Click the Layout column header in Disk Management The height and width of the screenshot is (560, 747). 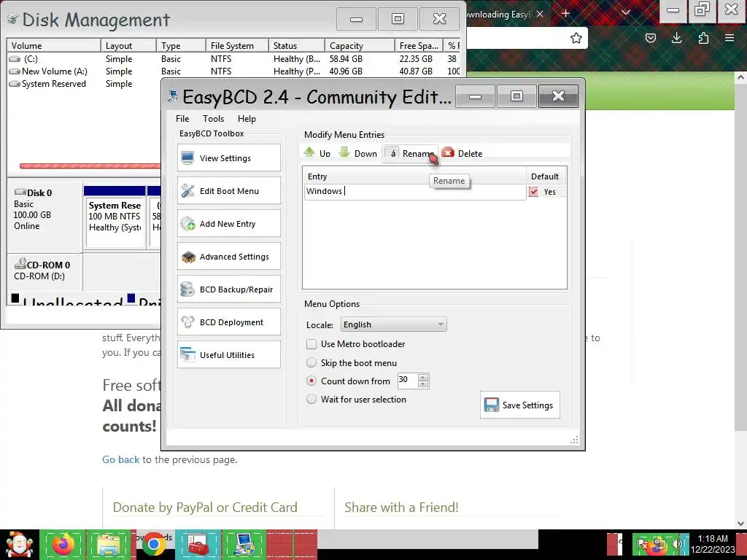click(128, 46)
